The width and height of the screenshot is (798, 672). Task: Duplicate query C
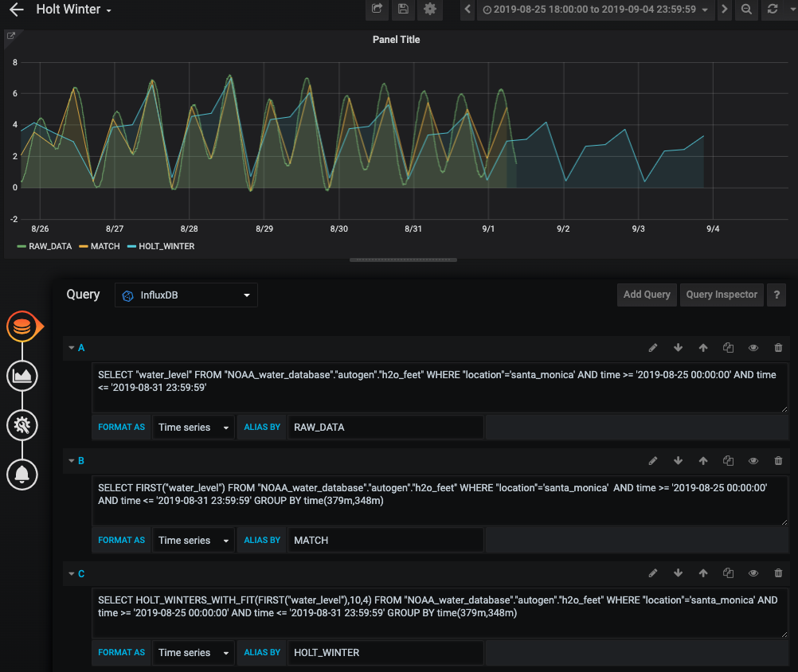728,573
